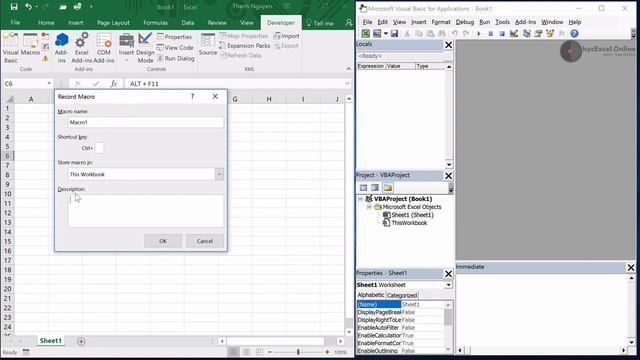Toggle Folders icon in Project panel
The height and width of the screenshot is (360, 640).
click(x=388, y=188)
